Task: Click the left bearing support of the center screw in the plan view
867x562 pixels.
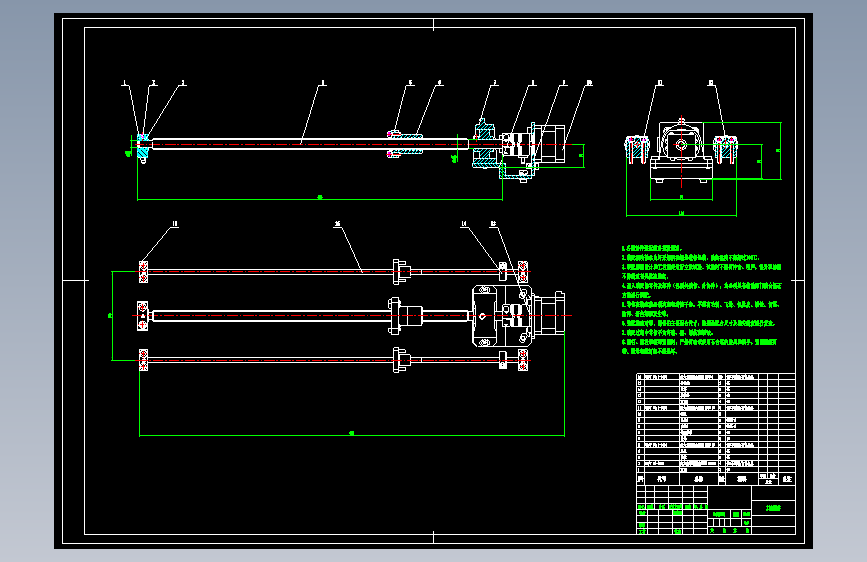Action: [x=143, y=316]
